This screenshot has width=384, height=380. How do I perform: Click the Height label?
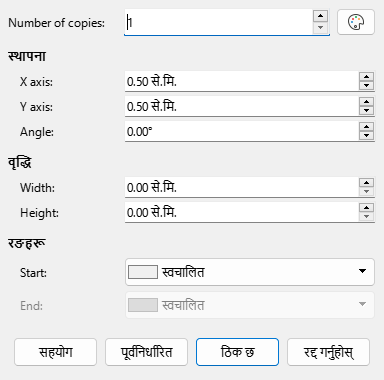click(39, 213)
